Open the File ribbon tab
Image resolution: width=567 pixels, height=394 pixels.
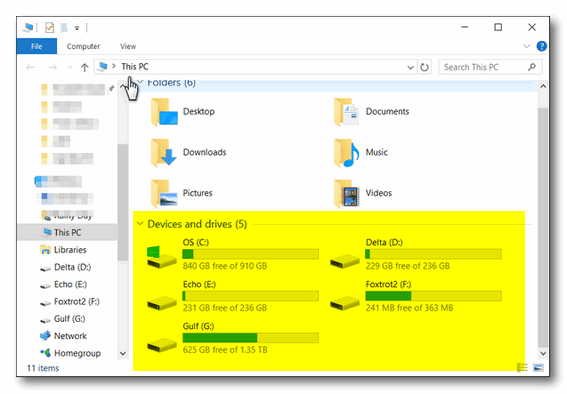37,46
